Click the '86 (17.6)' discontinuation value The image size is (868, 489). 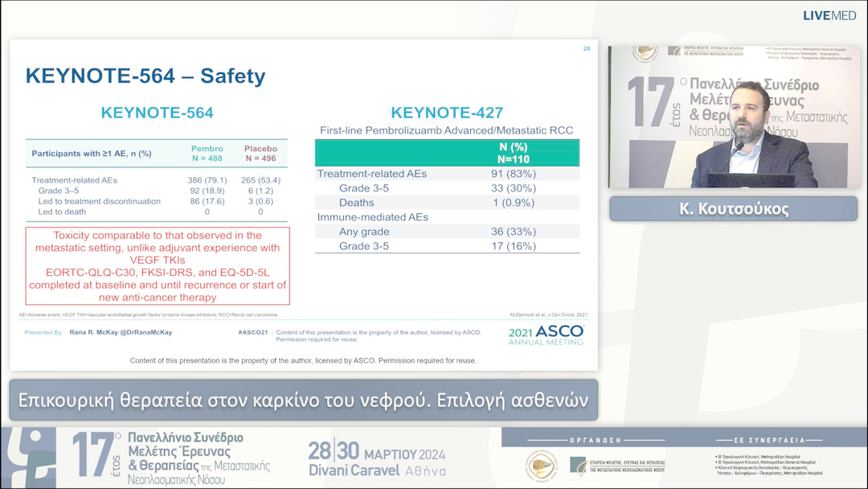pos(207,201)
